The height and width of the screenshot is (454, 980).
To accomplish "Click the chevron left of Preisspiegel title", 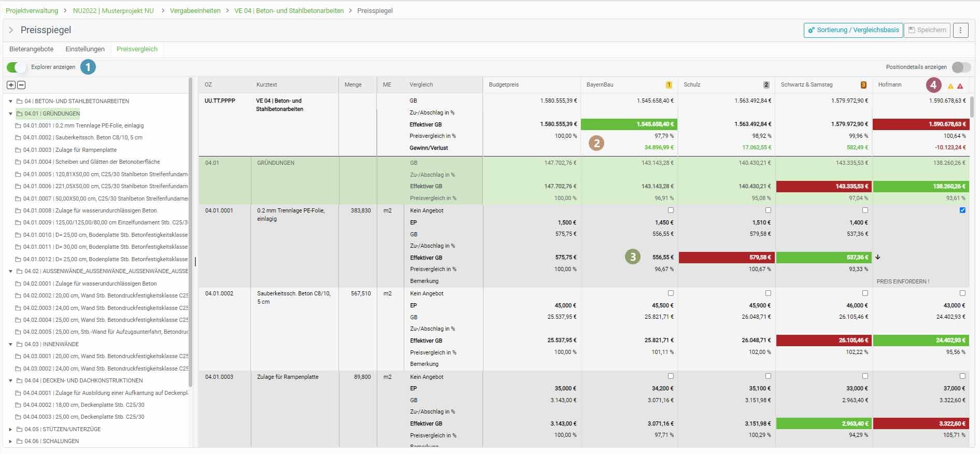I will [11, 30].
